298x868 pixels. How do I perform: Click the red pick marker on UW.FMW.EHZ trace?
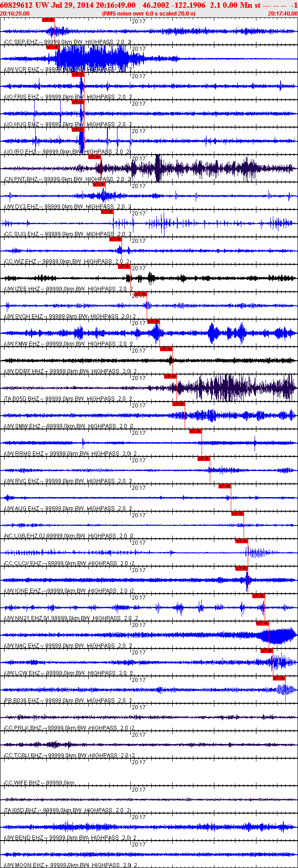click(x=153, y=321)
